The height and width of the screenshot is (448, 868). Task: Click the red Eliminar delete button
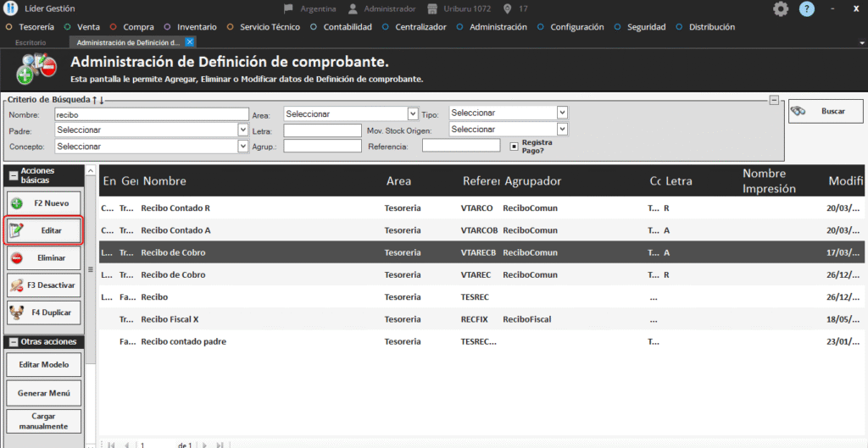44,257
